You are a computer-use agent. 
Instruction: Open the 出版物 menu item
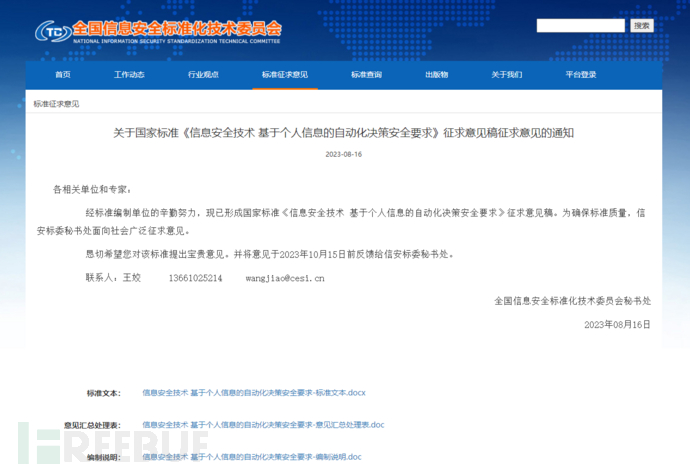coord(437,75)
